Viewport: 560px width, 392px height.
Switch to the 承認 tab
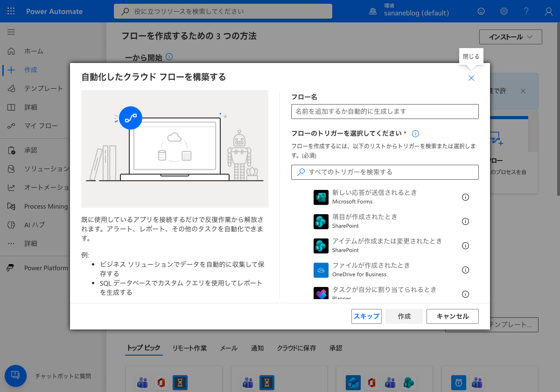(x=336, y=348)
